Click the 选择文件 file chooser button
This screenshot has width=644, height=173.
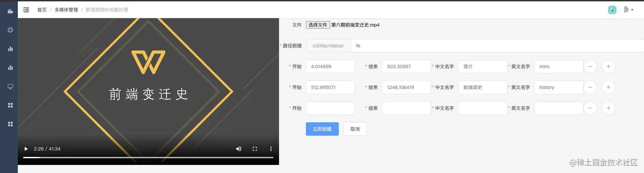point(318,25)
